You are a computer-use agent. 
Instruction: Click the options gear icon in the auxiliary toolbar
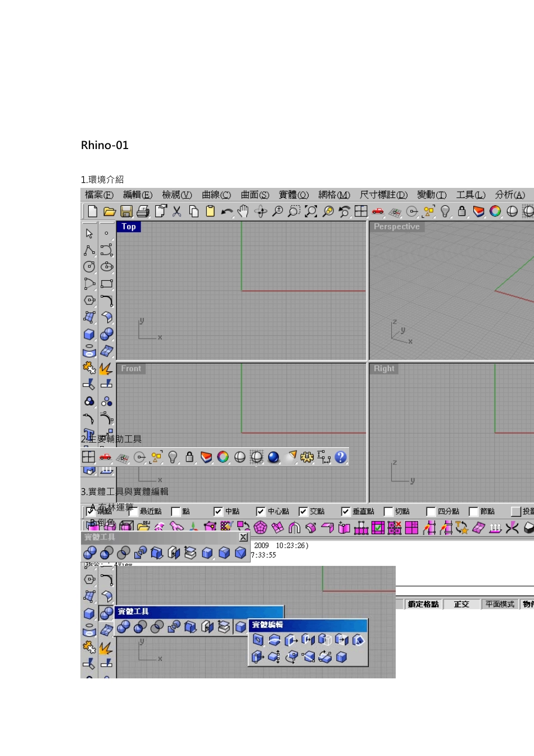tap(307, 457)
